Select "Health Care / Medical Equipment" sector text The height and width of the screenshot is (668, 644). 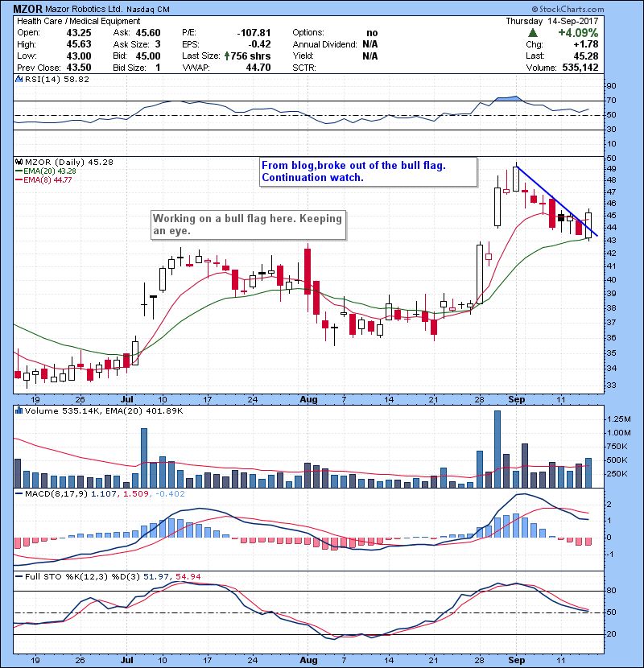coord(78,21)
